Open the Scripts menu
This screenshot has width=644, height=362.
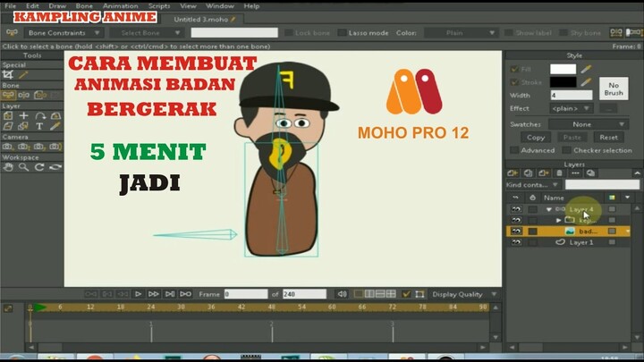[x=159, y=5]
